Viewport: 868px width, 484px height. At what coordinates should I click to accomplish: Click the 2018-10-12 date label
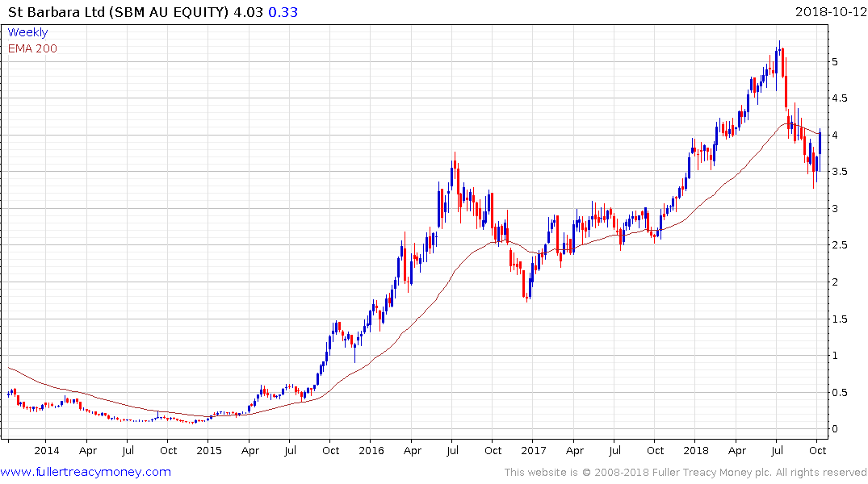pos(830,12)
